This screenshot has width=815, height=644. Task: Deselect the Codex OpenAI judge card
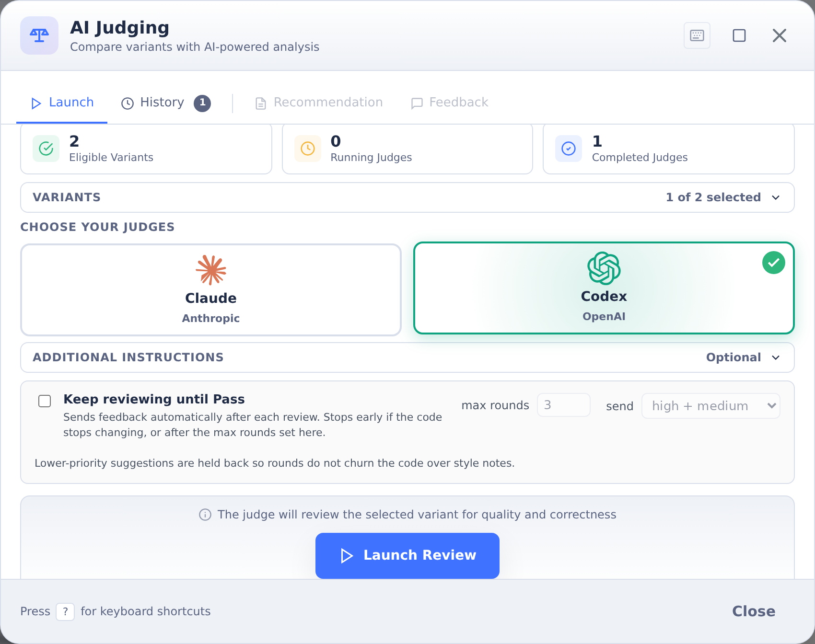tap(604, 288)
